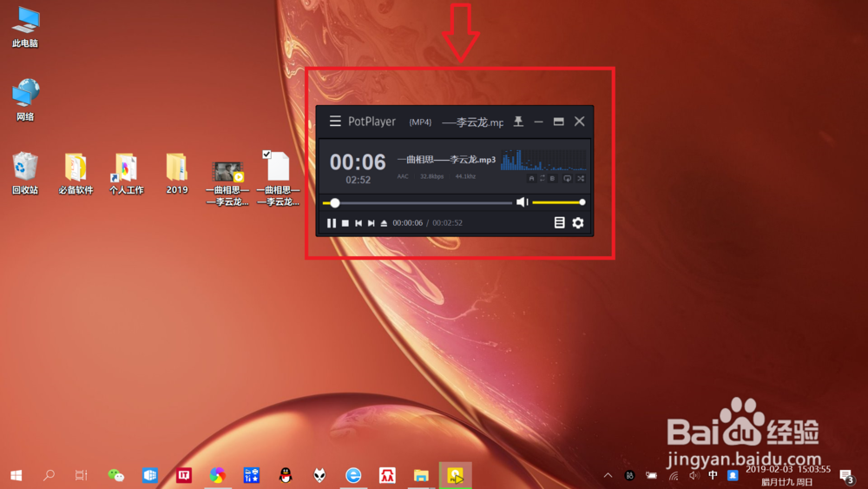This screenshot has height=489, width=868.
Task: Adjust the yellow volume slider
Action: 558,202
